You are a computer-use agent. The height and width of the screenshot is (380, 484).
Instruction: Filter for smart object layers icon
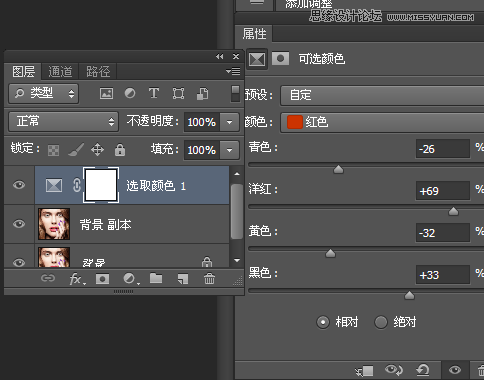(202, 93)
